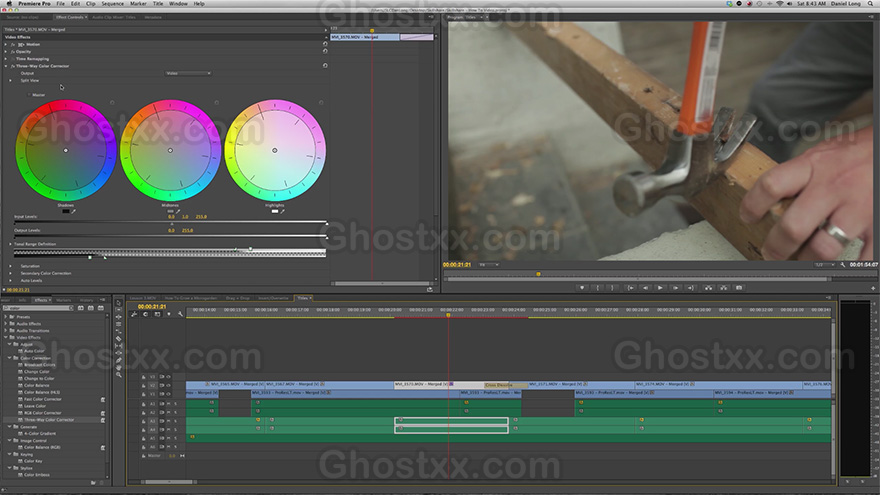Select the Hand tool in the tools panel

pyautogui.click(x=118, y=368)
